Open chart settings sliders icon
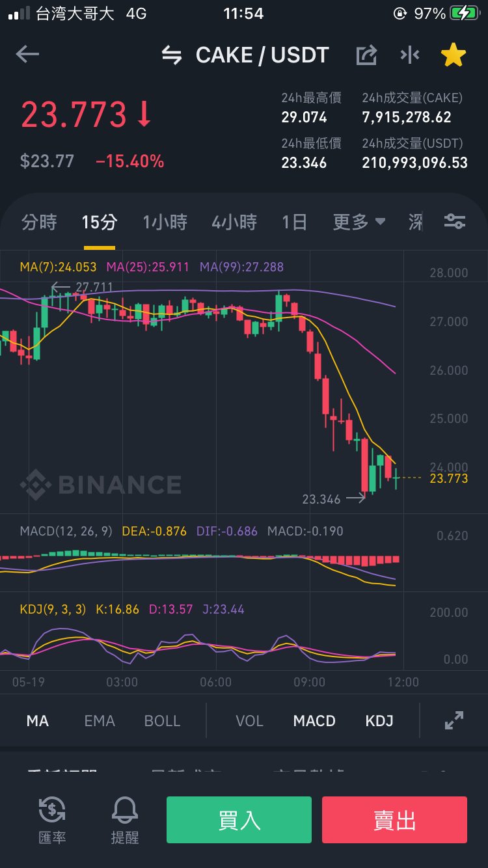488x868 pixels. 455,222
